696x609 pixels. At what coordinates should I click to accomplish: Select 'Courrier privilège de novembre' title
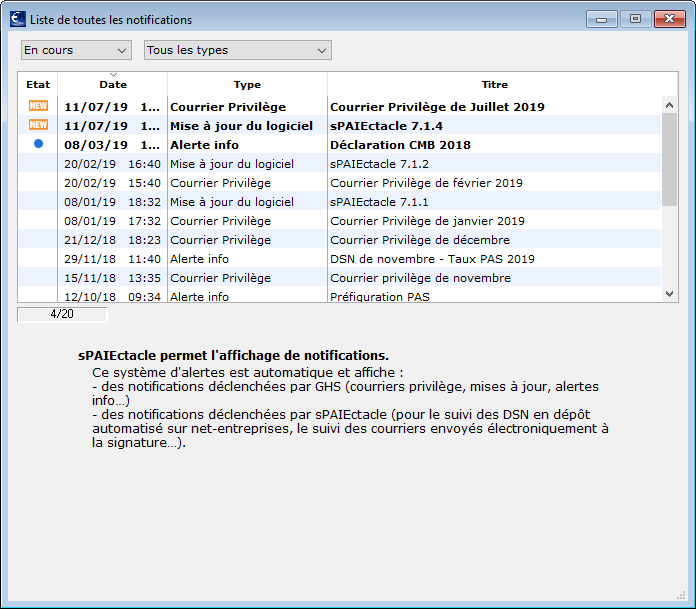(420, 278)
